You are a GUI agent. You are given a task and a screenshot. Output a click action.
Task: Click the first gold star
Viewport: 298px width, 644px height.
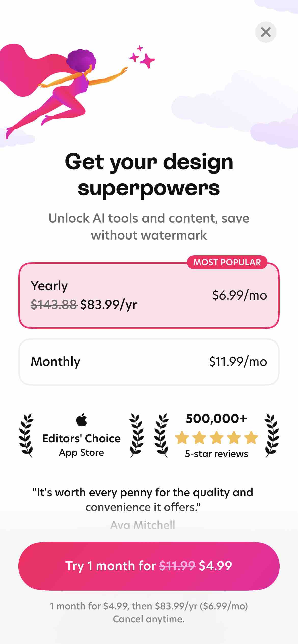[182, 437]
